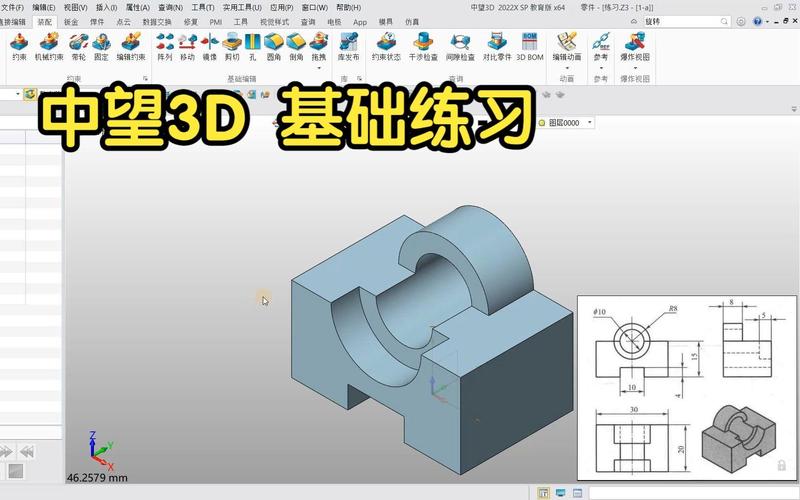The width and height of the screenshot is (800, 500).
Task: Select the 阵列 (Pattern) tool
Action: (x=164, y=47)
